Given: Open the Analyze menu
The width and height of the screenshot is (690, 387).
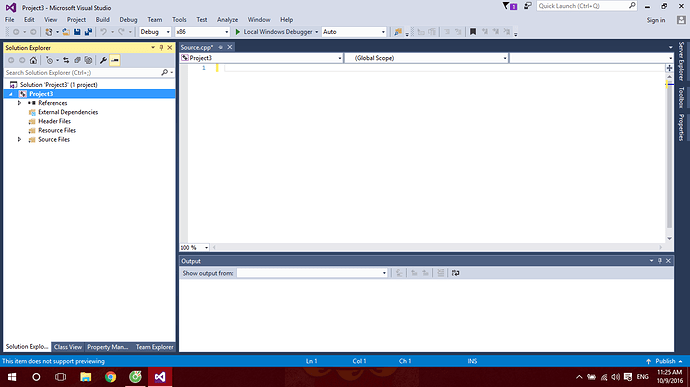Looking at the screenshot, I should 227,20.
